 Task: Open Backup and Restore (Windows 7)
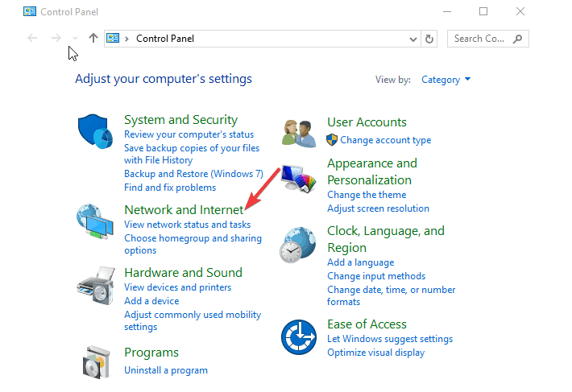[x=193, y=174]
